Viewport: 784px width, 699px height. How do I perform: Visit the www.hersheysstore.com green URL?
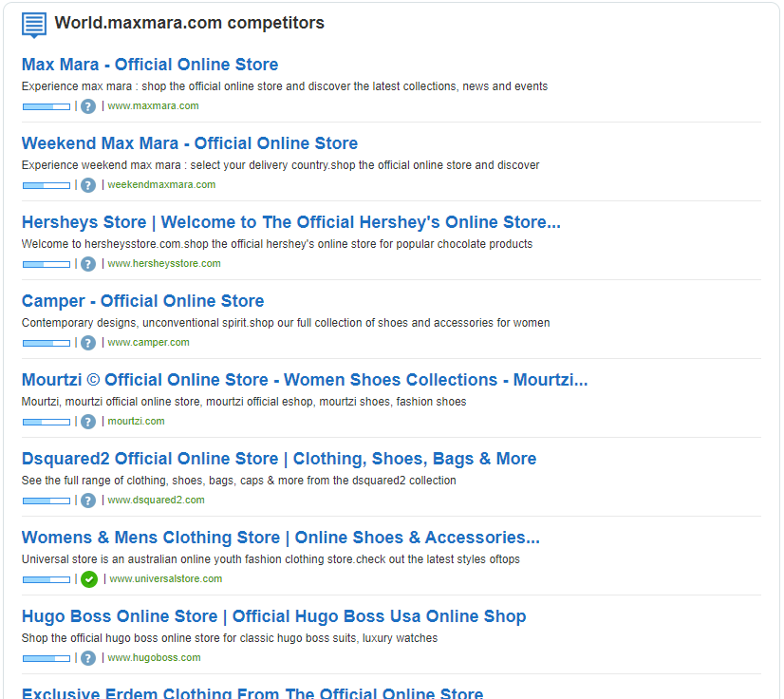point(164,264)
